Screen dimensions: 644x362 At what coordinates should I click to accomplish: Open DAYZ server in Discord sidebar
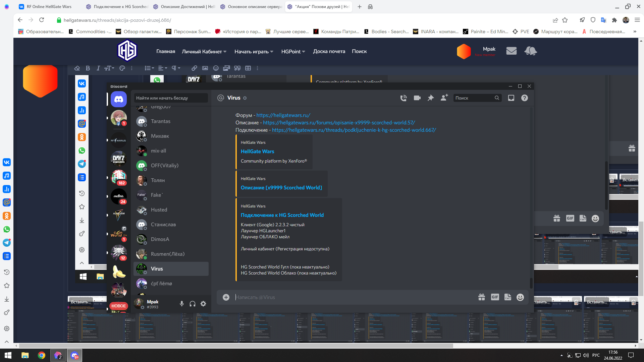point(119,158)
